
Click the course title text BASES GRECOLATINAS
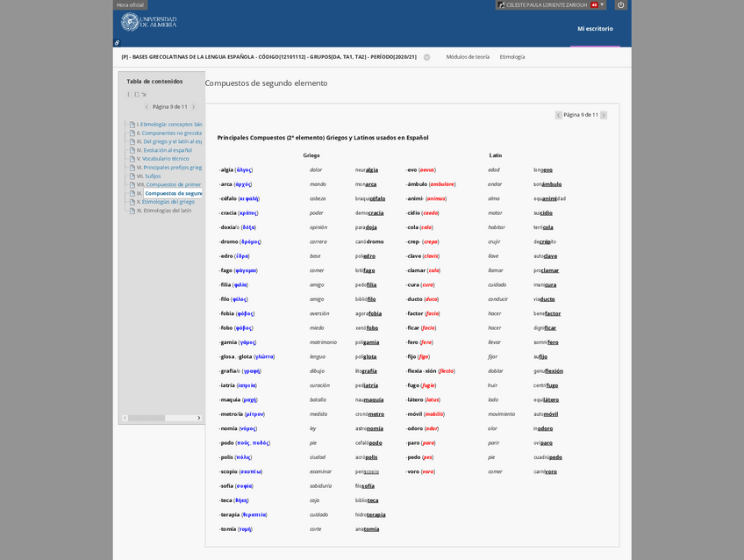point(269,57)
